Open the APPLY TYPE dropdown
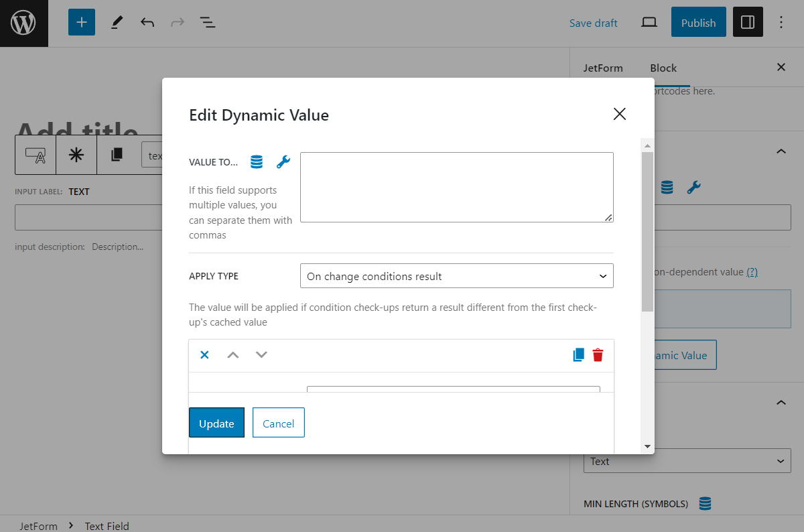This screenshot has height=532, width=804. pos(456,275)
